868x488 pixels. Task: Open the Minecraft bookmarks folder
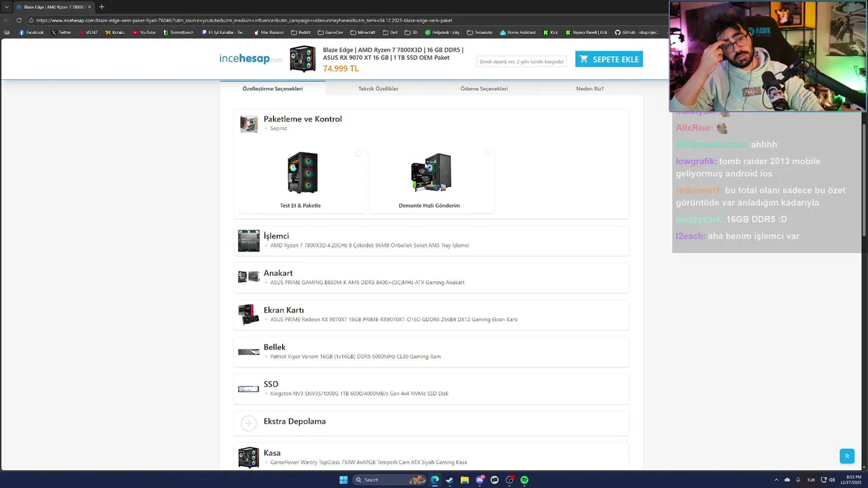(363, 32)
